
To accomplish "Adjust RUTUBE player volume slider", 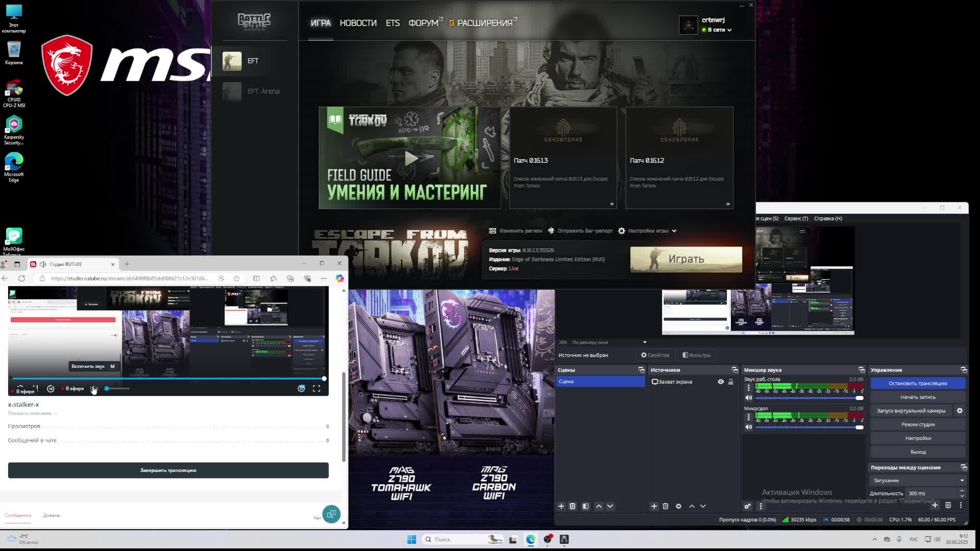I will coord(117,389).
